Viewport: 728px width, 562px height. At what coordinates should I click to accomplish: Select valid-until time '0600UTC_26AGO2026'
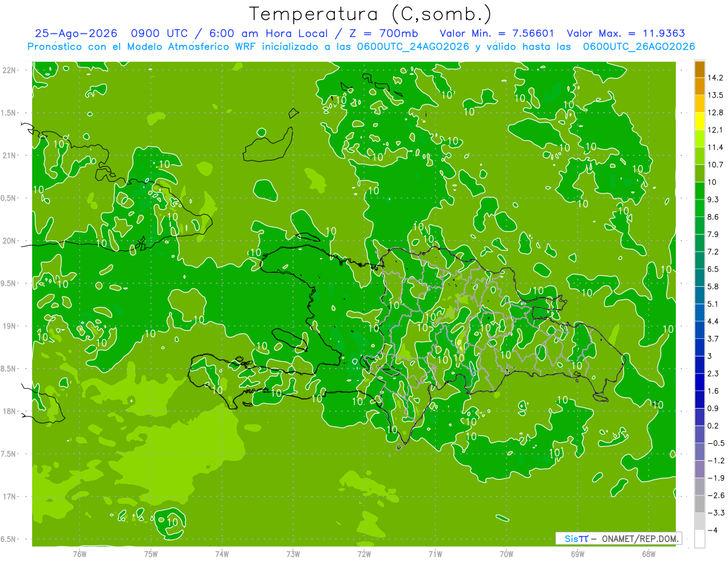pos(639,47)
